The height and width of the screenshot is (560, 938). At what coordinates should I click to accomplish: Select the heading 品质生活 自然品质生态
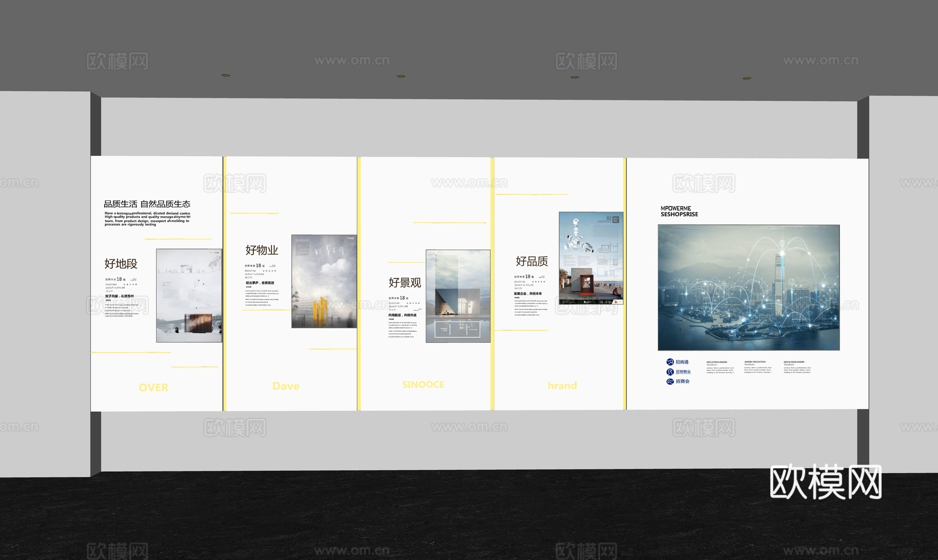pos(147,204)
